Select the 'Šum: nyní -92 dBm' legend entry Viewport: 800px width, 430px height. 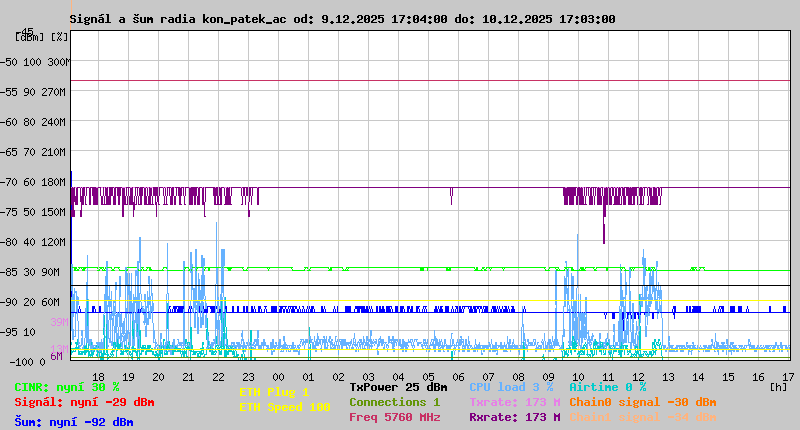(x=74, y=422)
